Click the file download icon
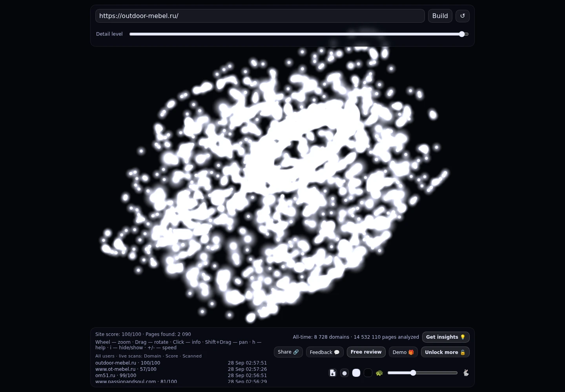 tap(333, 373)
